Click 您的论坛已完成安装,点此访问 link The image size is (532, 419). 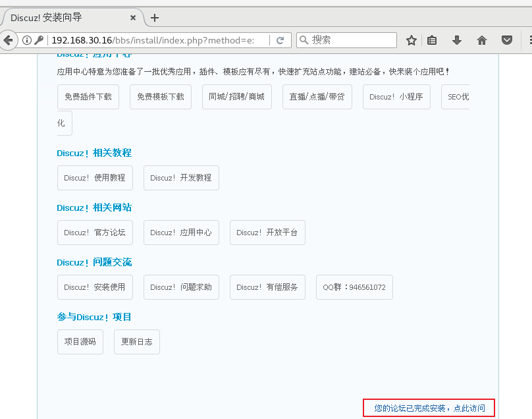(429, 408)
